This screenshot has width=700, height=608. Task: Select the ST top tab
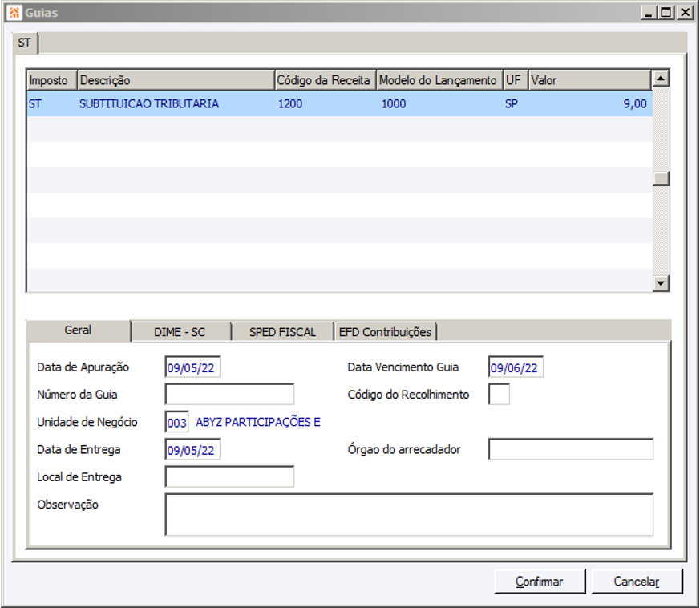(x=25, y=43)
